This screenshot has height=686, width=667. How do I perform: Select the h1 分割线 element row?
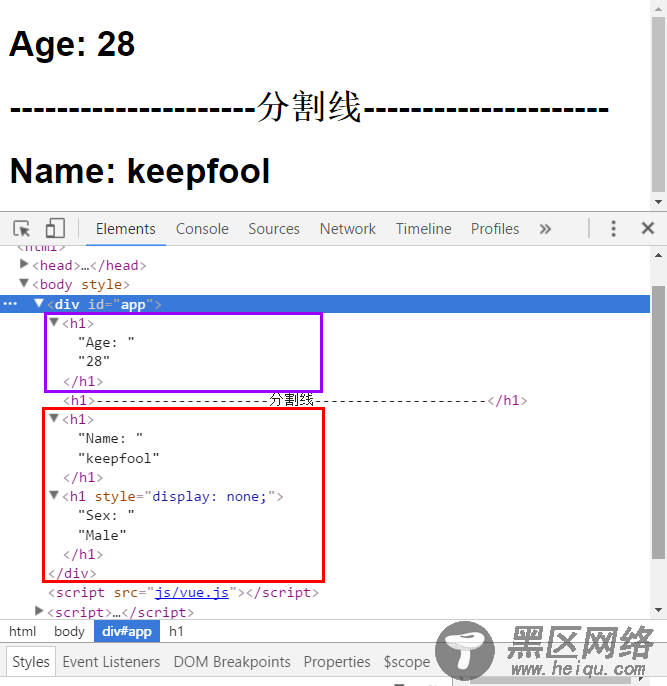(295, 400)
